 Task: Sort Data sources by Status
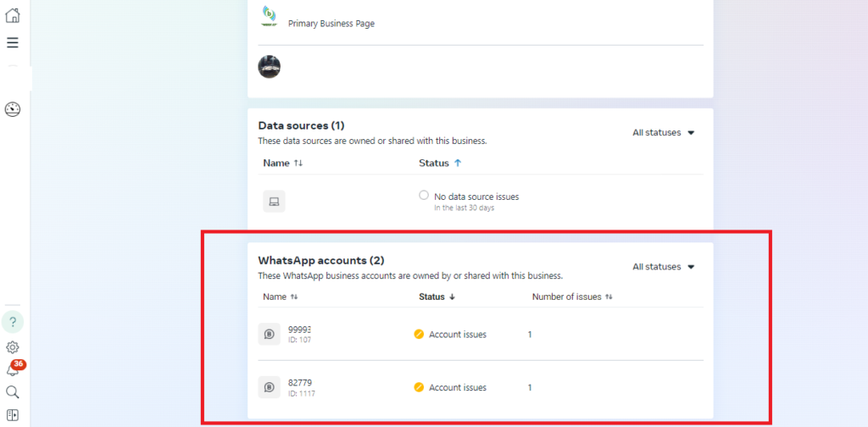point(440,164)
